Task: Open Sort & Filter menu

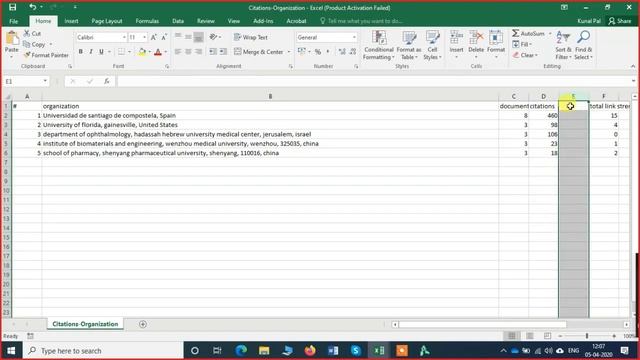Action: [x=563, y=45]
